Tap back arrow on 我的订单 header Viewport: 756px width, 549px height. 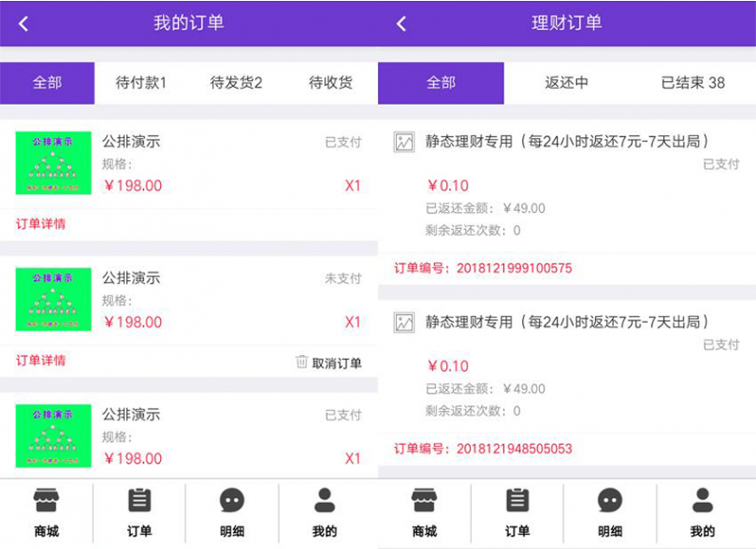(x=24, y=24)
